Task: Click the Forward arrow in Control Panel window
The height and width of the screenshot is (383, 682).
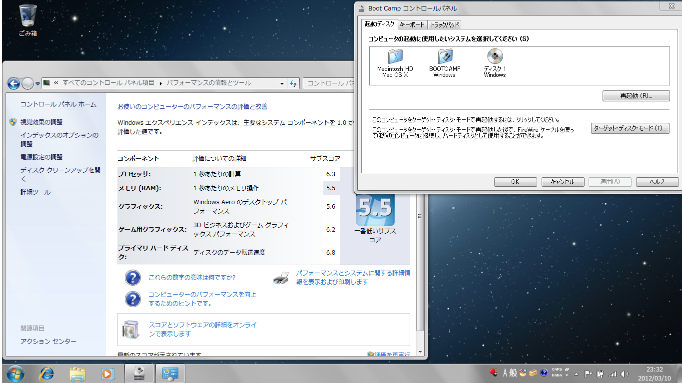Action: 27,83
